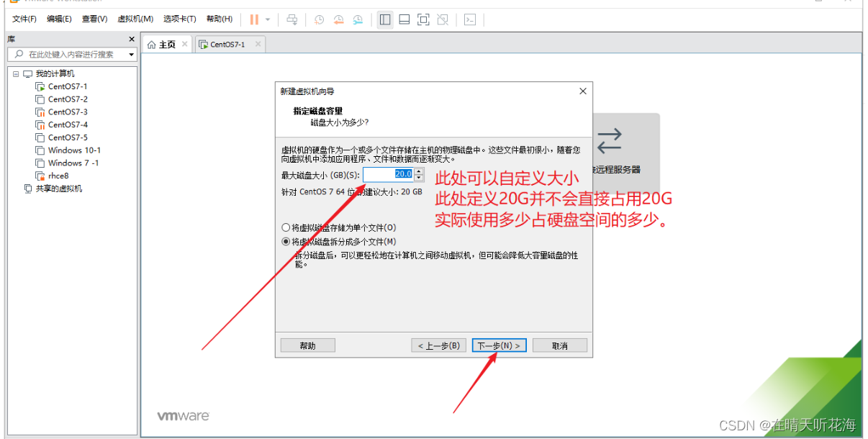Click the VM icon on the CentOS7-1 tab
Screen dimensions: 868x439
203,45
